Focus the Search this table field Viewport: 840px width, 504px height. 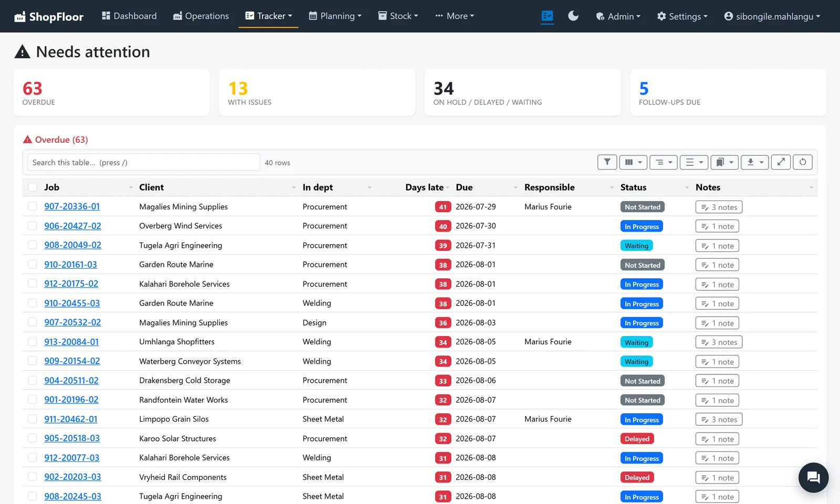(x=144, y=162)
